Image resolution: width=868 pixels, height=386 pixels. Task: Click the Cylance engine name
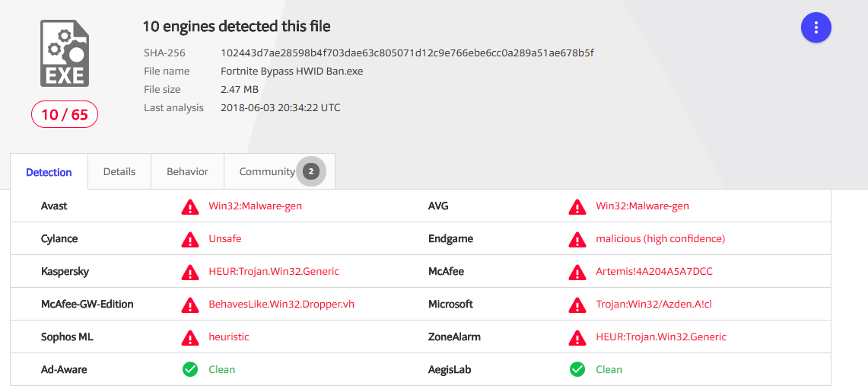59,239
